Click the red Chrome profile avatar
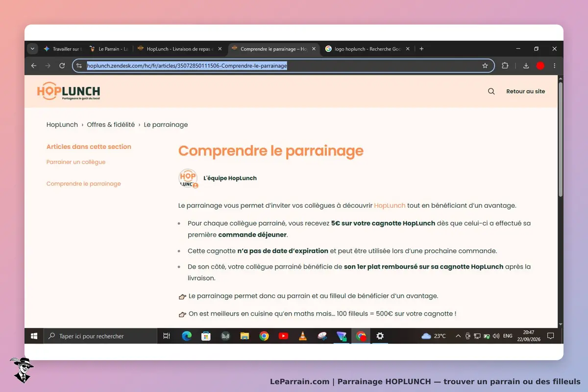This screenshot has height=392, width=588. pos(540,66)
